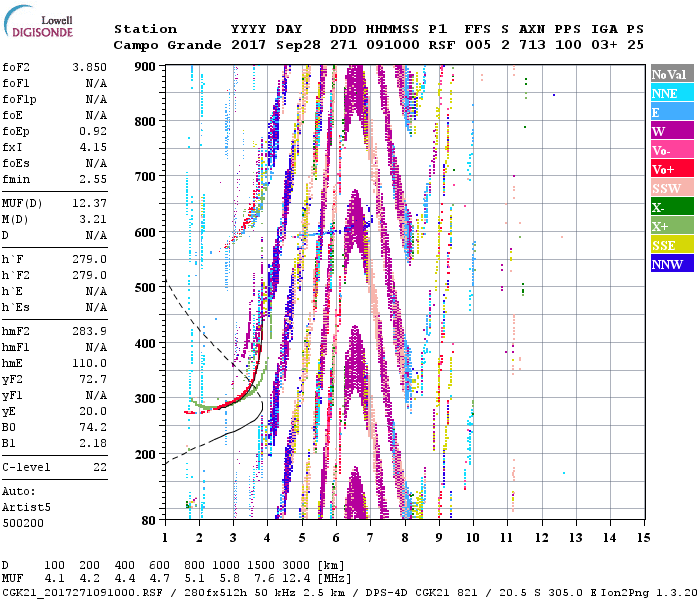Click the foF2 value 3.850

[x=89, y=68]
